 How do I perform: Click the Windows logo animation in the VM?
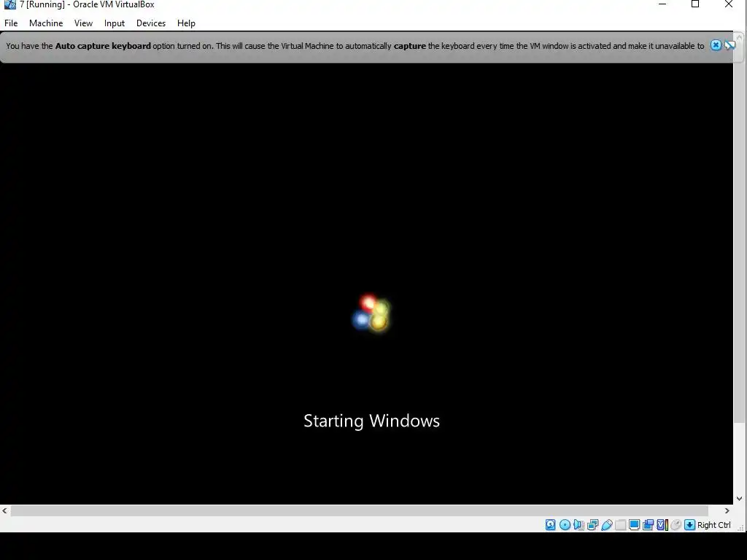tap(371, 313)
